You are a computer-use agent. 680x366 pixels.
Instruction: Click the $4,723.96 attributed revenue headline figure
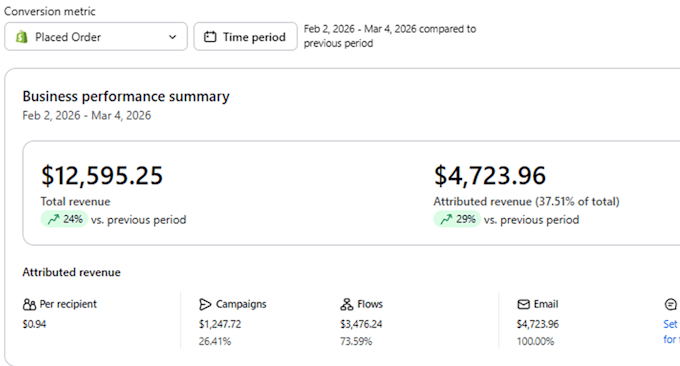pyautogui.click(x=490, y=176)
